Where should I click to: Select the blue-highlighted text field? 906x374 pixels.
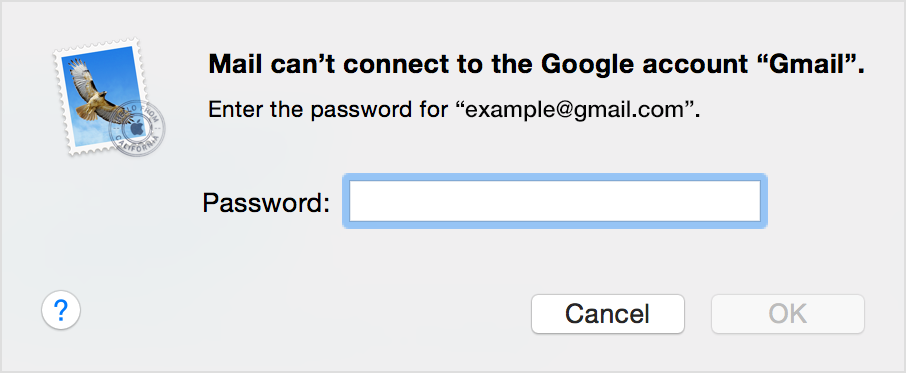(555, 201)
